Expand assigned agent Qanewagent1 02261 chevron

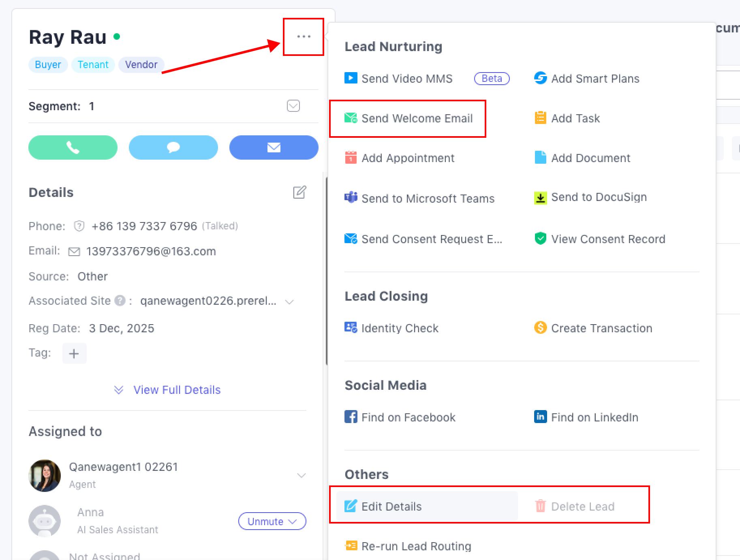[301, 475]
